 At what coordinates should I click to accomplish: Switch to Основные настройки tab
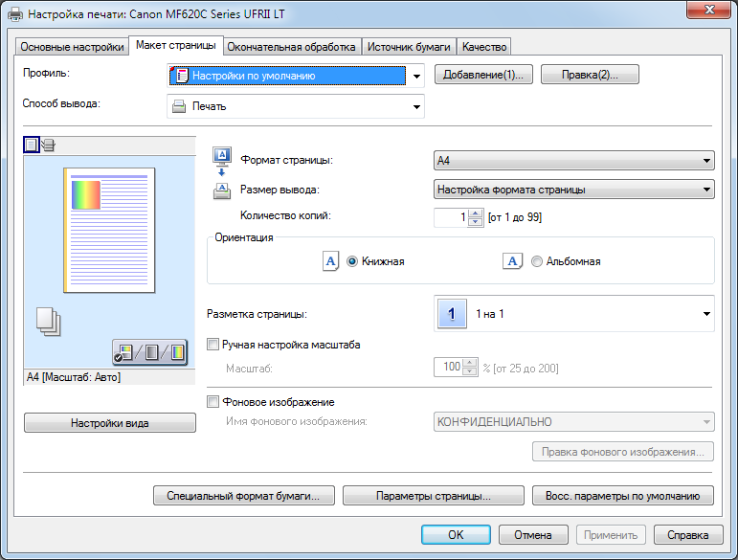click(x=72, y=47)
